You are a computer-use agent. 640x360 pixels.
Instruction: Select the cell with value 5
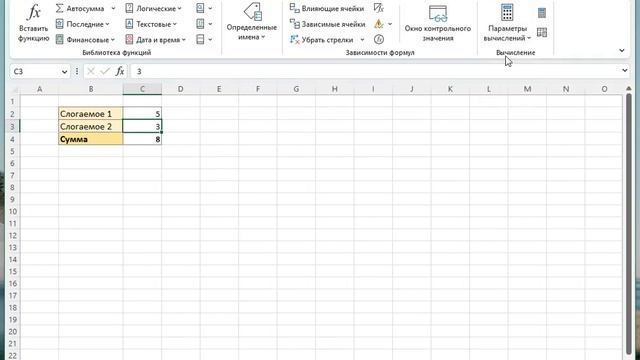click(142, 114)
